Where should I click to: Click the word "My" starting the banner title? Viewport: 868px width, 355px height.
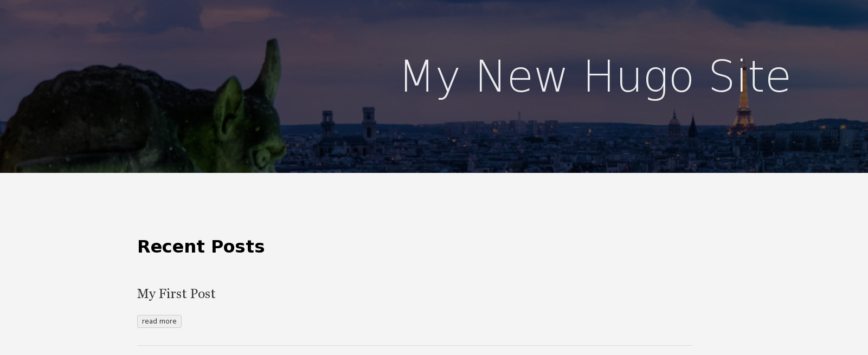[x=430, y=79]
